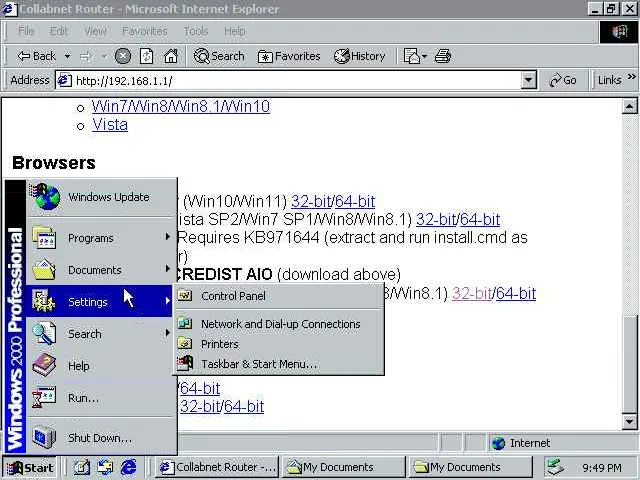This screenshot has width=640, height=480.
Task: Click the network tray icon
Action: coord(556,467)
